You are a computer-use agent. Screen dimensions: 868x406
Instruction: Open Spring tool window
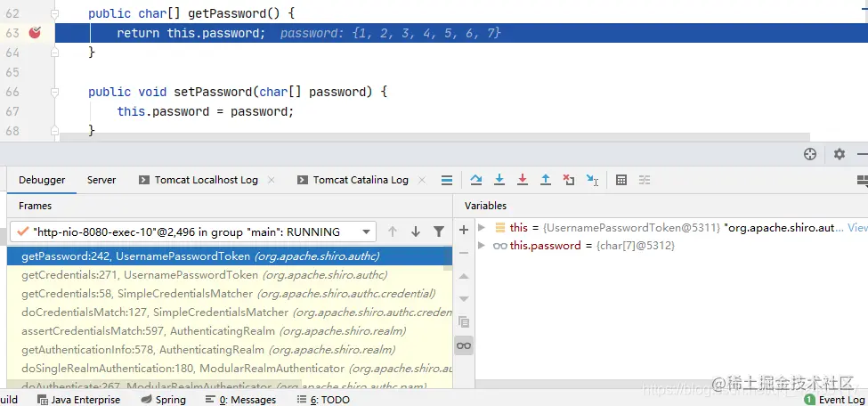click(x=163, y=400)
